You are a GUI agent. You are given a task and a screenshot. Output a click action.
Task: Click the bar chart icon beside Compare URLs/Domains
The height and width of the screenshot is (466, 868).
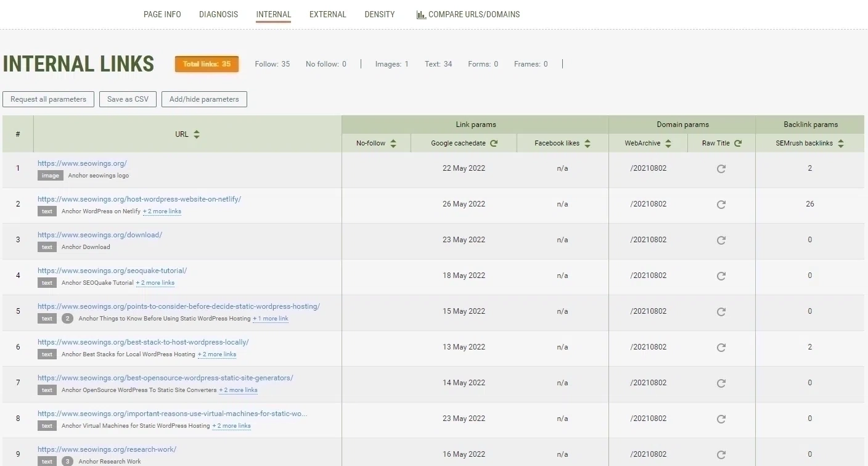421,14
